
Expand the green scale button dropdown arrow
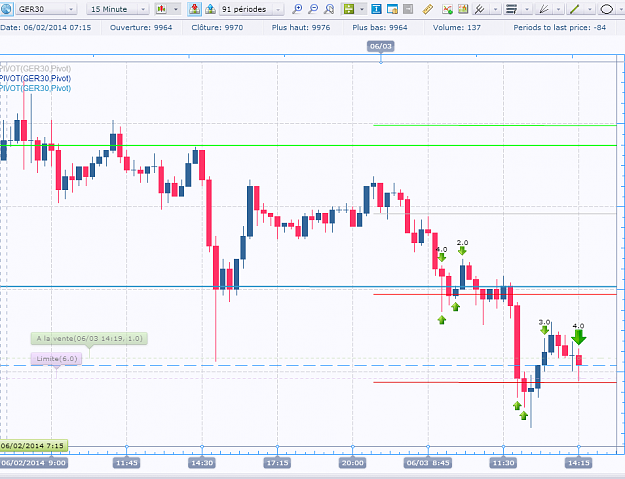pos(362,9)
